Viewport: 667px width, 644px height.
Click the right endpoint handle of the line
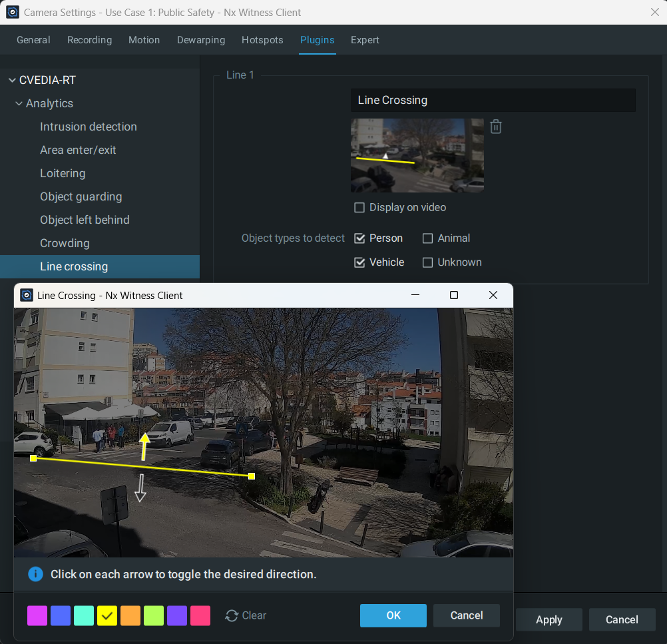252,476
